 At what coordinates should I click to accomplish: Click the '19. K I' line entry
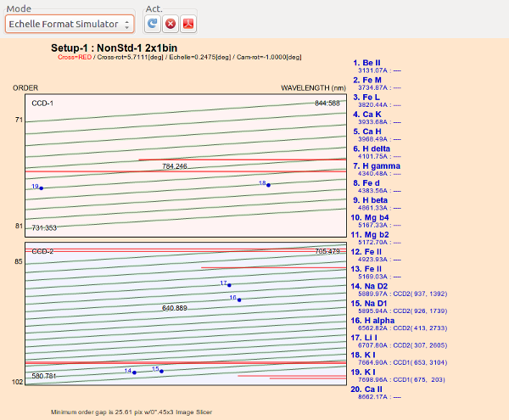pos(398,376)
